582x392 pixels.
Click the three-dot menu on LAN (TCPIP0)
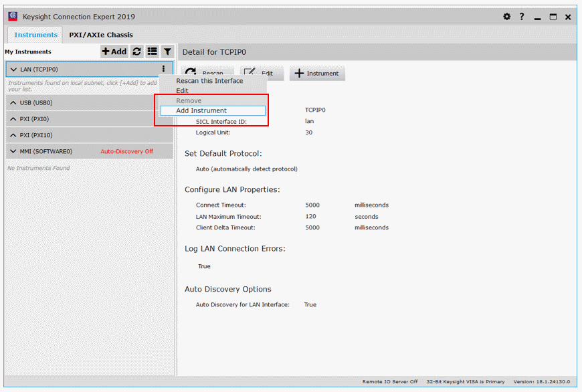pyautogui.click(x=163, y=69)
